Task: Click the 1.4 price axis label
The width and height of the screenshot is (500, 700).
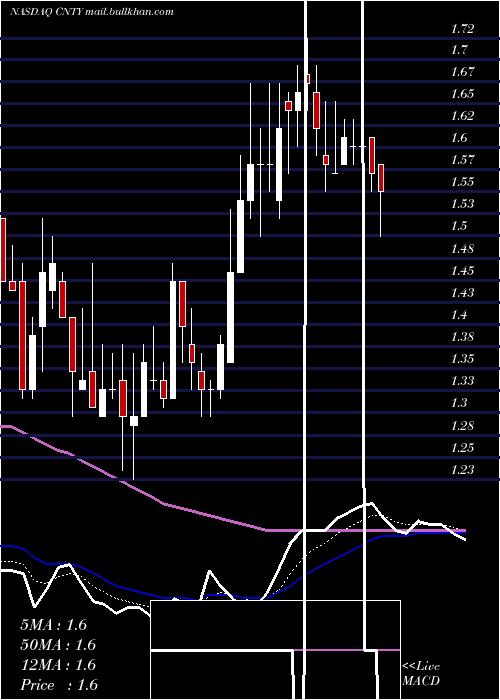Action: [x=459, y=315]
